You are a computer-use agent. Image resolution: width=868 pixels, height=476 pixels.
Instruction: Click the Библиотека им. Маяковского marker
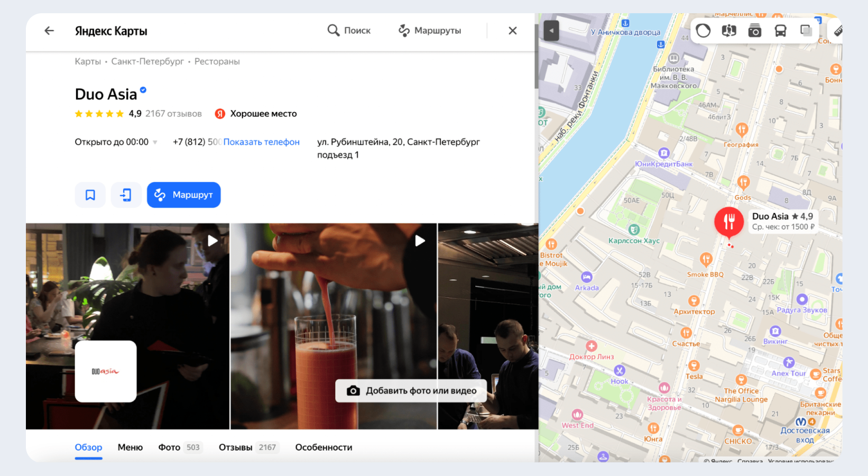coord(673,58)
